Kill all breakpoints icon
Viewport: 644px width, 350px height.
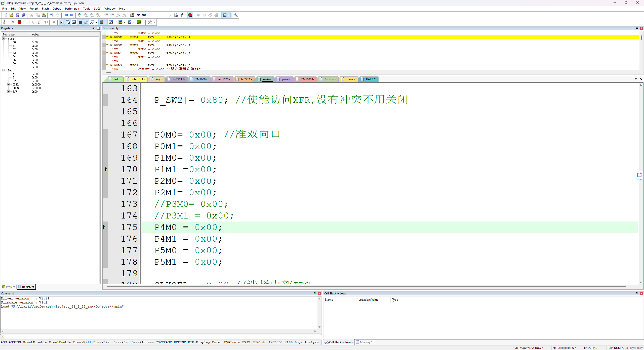point(216,15)
